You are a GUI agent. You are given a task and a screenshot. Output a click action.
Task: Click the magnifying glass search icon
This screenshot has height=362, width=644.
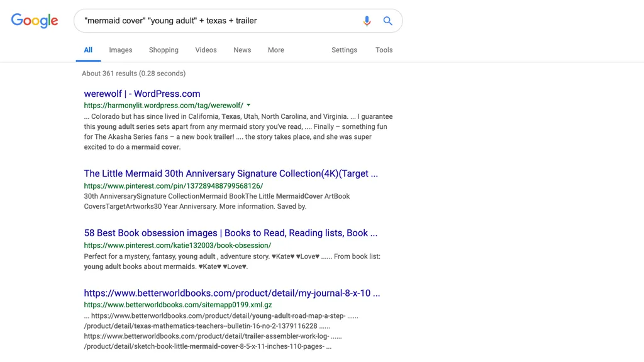pos(387,21)
